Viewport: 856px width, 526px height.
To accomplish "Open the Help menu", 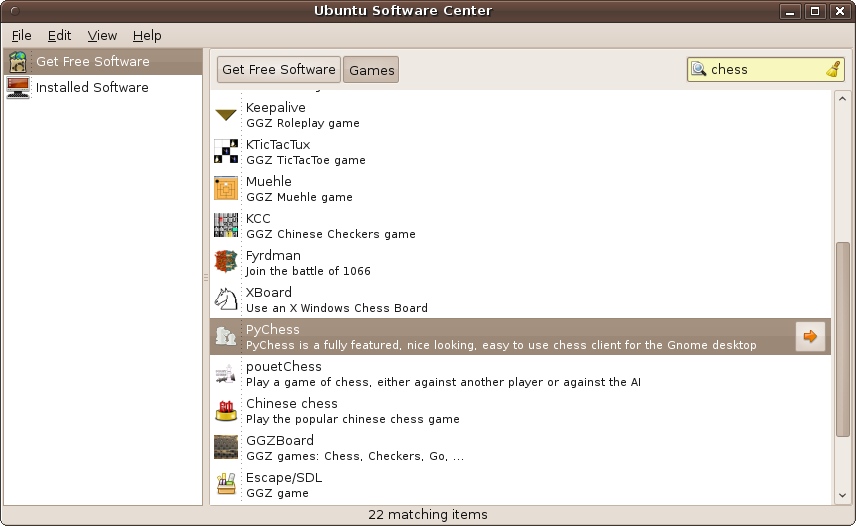I will click(x=147, y=35).
